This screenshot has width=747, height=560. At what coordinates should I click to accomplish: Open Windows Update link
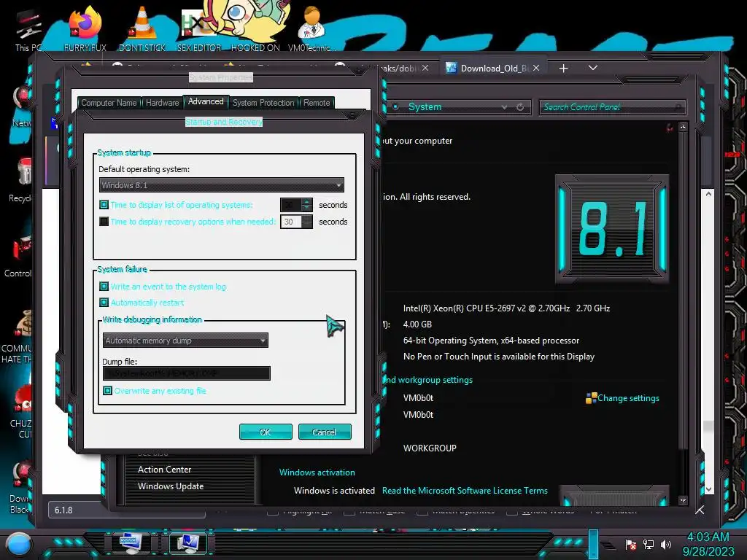(171, 486)
